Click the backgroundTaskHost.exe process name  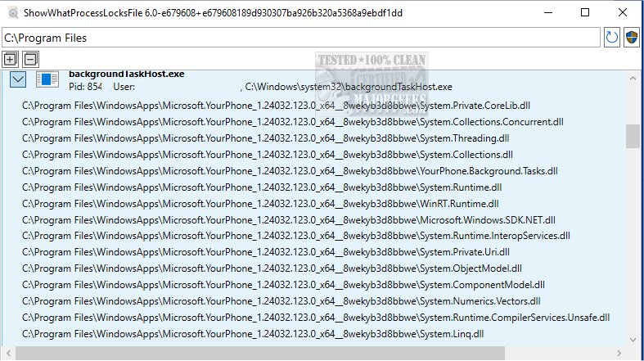[126, 74]
